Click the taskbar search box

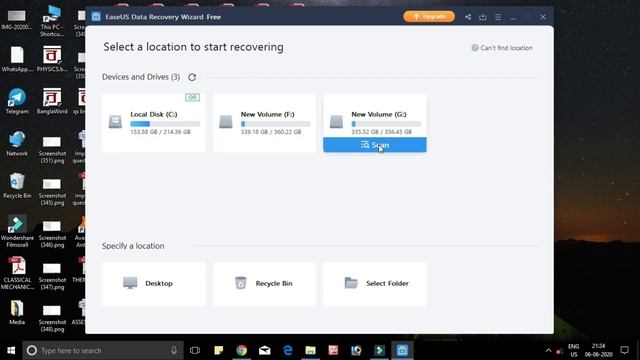click(103, 350)
